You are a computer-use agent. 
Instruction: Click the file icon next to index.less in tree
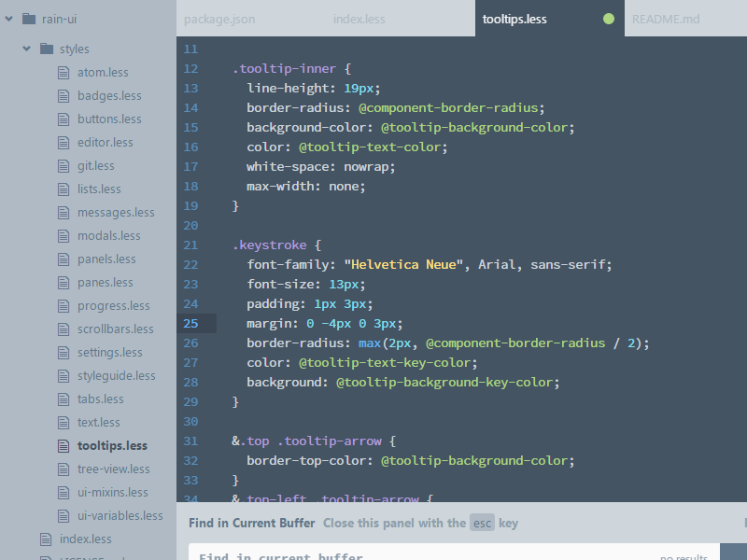pyautogui.click(x=46, y=539)
